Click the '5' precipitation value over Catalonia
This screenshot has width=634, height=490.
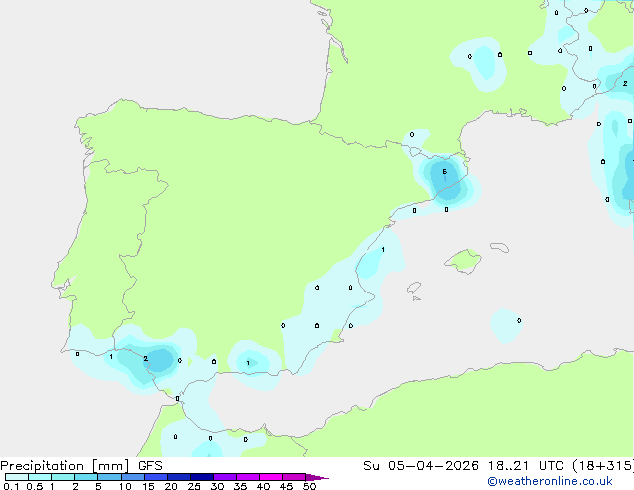[444, 172]
